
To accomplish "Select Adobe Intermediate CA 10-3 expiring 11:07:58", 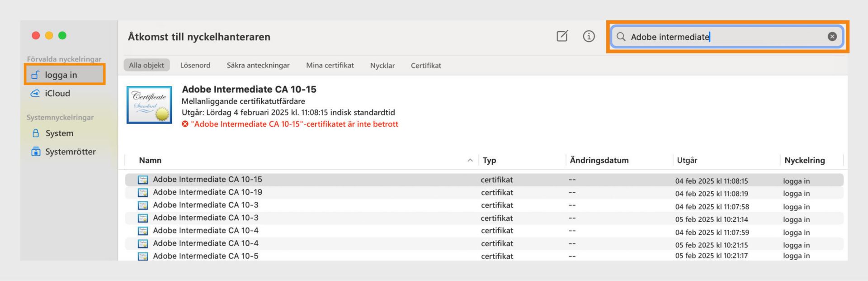I will pos(484,205).
